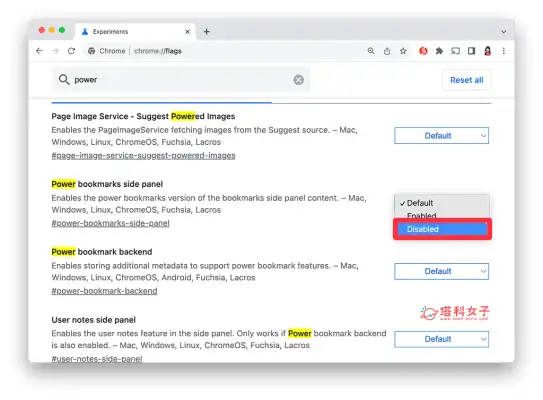The image size is (543, 400).
Task: Open Page Image Service Default dropdown
Action: click(x=441, y=136)
